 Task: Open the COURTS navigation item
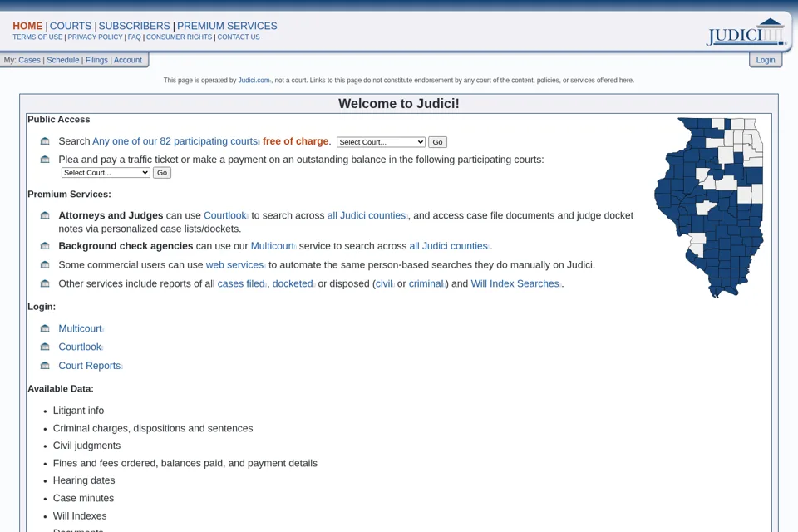[x=71, y=26]
